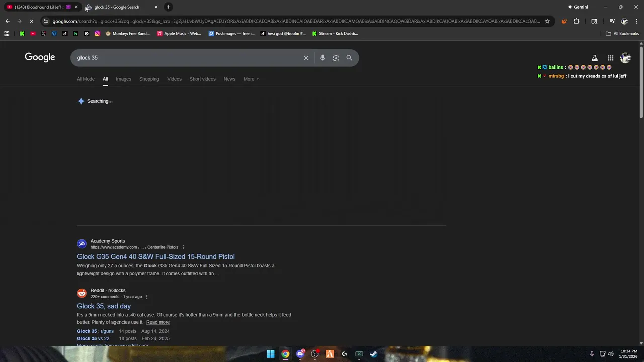
Task: Open Logitech G HUB from taskbar
Action: 344,354
